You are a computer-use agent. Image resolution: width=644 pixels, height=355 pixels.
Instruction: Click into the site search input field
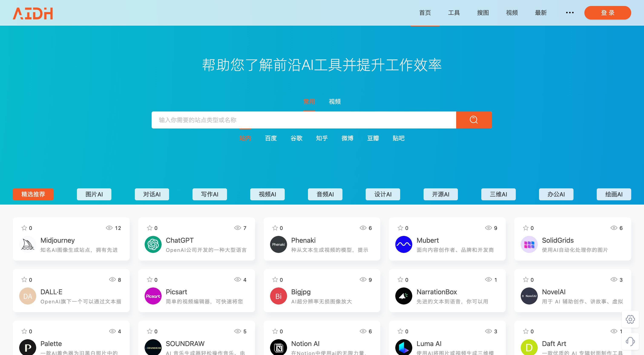[303, 120]
